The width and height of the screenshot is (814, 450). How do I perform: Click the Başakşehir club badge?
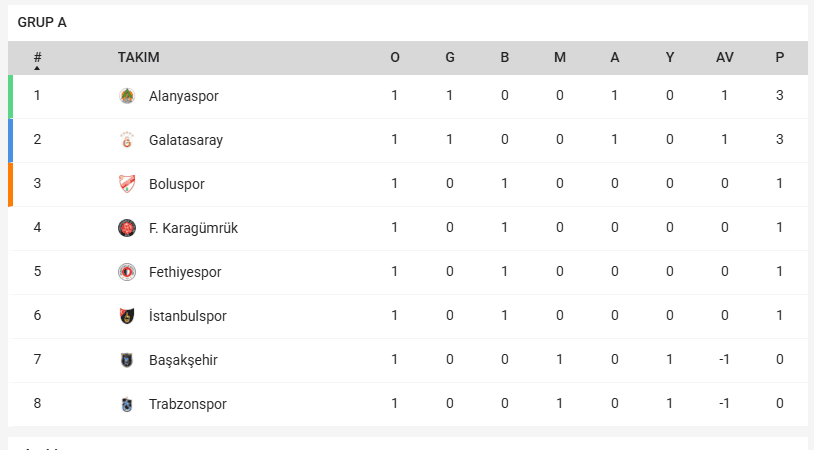pos(127,360)
